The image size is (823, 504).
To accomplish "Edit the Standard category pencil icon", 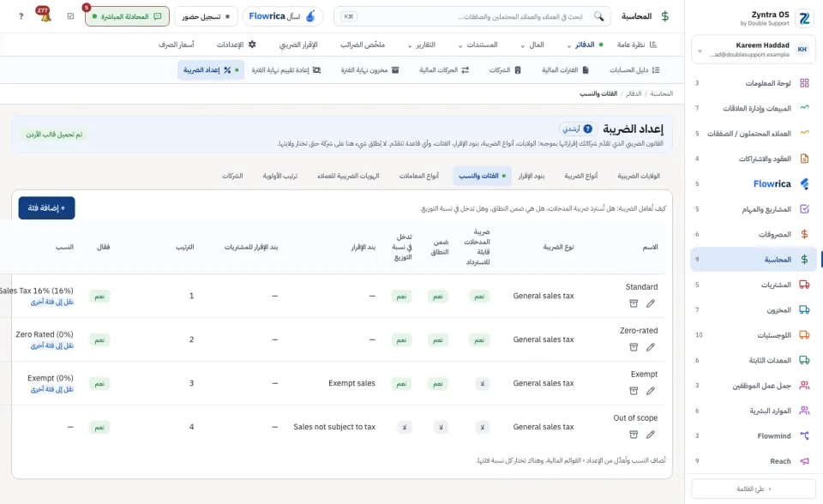I will pos(651,303).
